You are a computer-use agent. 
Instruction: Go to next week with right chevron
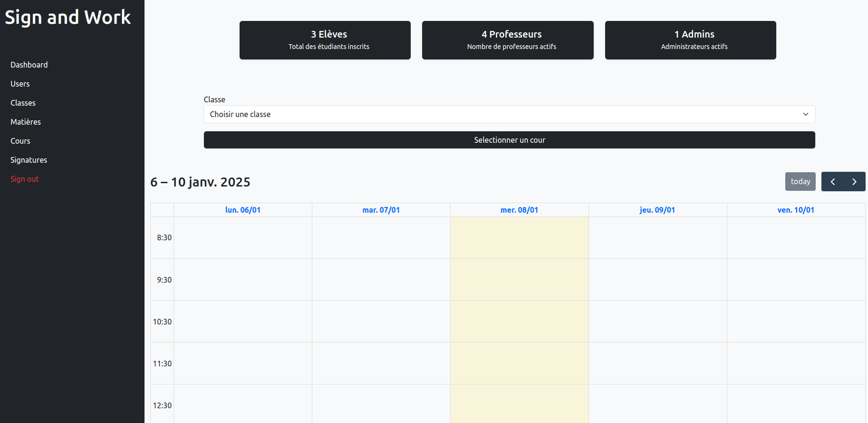click(x=854, y=182)
